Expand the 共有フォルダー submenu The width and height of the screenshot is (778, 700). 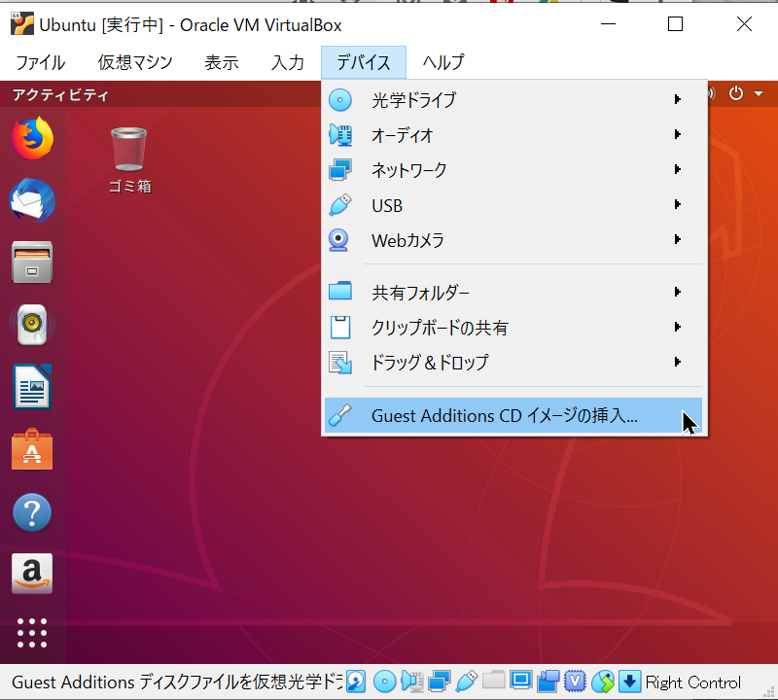coord(513,293)
